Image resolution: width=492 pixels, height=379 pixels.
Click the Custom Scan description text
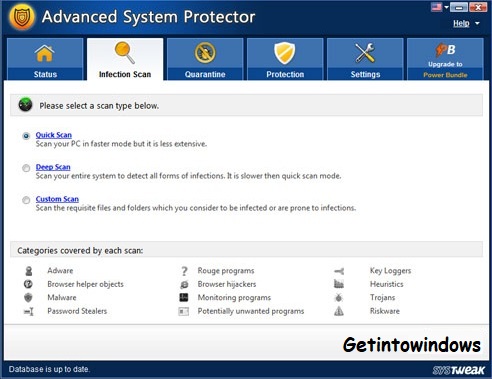(x=196, y=208)
